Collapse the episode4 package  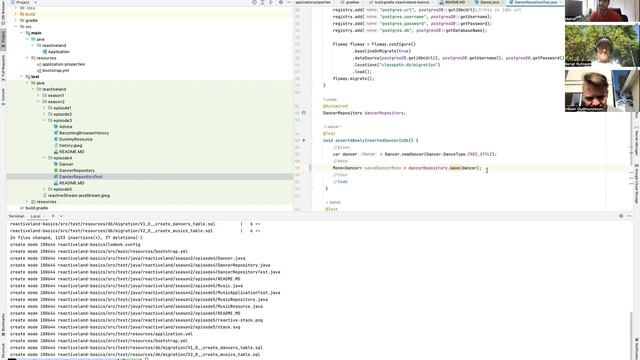point(44,158)
